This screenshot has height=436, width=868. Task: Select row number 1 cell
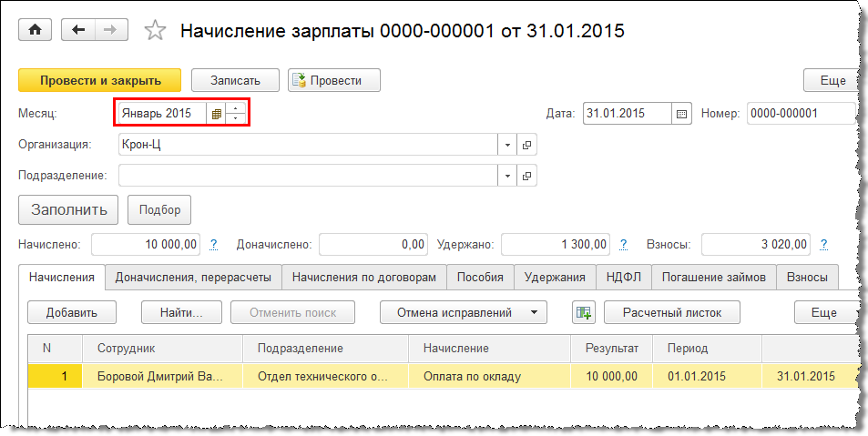click(55, 376)
